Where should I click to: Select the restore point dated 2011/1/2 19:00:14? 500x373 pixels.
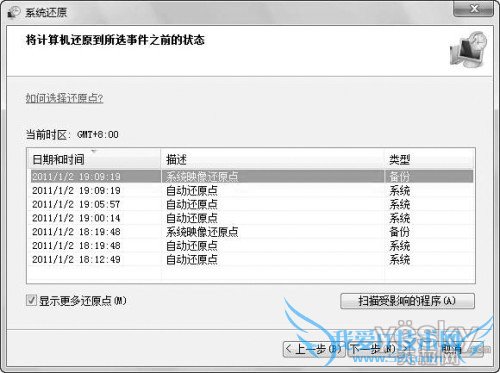tap(252, 218)
